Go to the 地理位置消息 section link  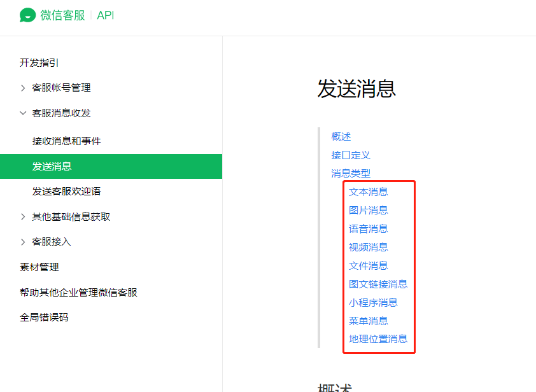pos(378,339)
